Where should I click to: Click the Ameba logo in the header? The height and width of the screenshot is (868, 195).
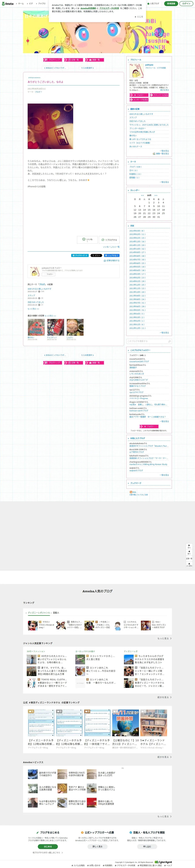pos(7,4)
